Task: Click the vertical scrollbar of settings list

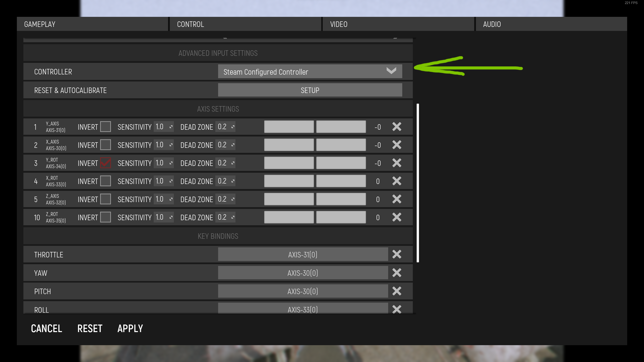Action: coord(418,183)
